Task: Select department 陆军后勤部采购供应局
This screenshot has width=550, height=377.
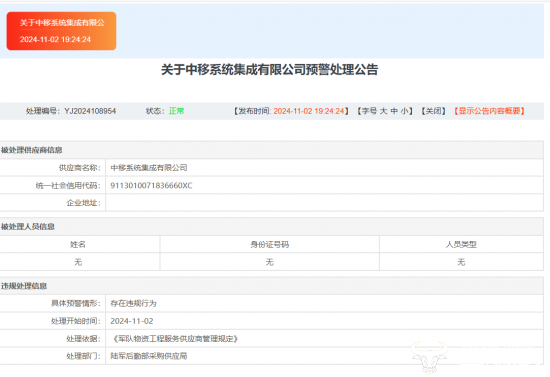Action: 149,356
